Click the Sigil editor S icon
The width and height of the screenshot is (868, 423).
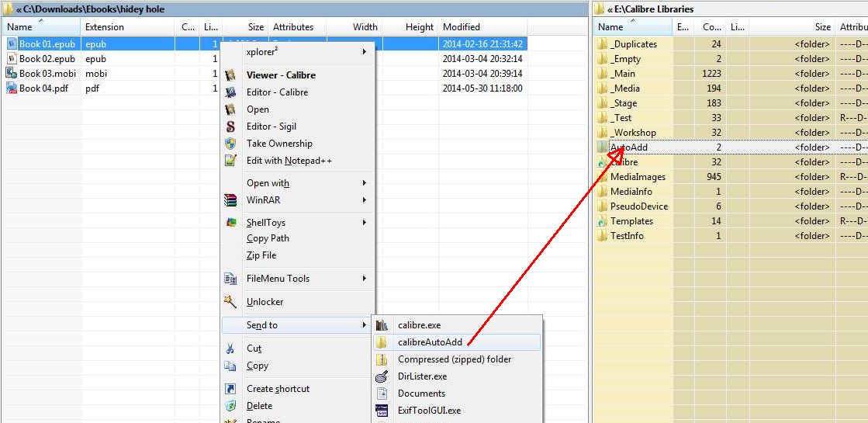pyautogui.click(x=231, y=127)
